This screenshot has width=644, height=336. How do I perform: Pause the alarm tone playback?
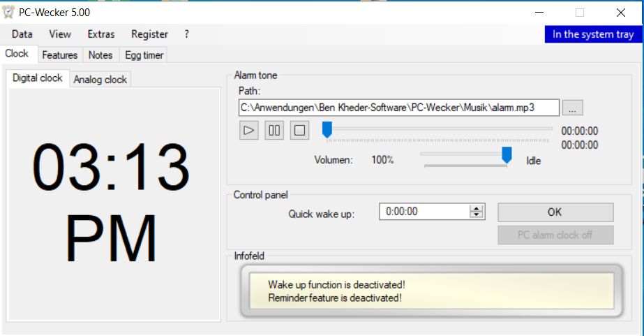pyautogui.click(x=274, y=131)
